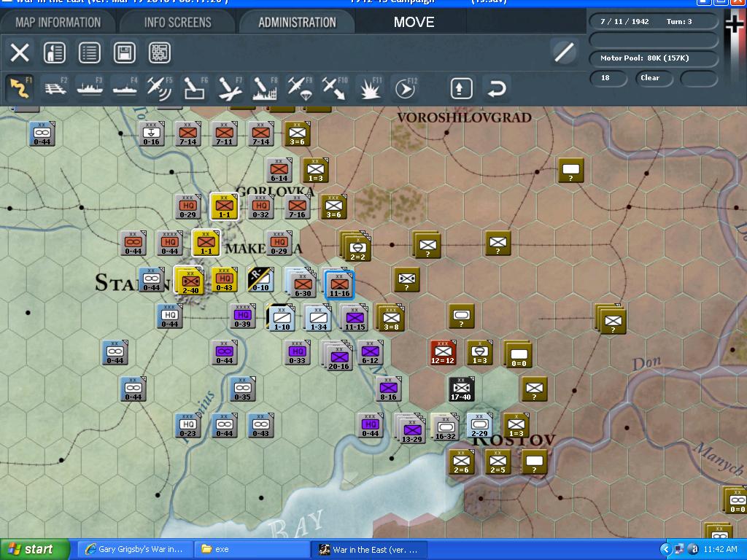The image size is (747, 560).
Task: Select the 2-29 light blue unit counter
Action: tap(480, 425)
